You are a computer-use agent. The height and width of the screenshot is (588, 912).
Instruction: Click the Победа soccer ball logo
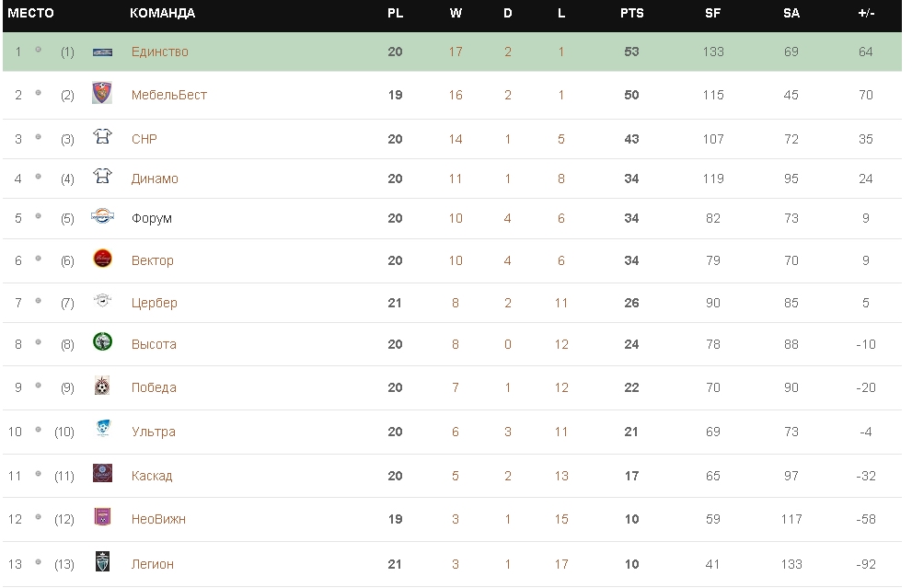(102, 386)
